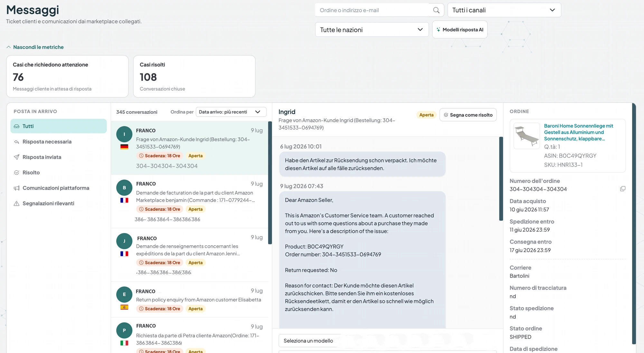Click the conversation list scrollbar

point(270,183)
